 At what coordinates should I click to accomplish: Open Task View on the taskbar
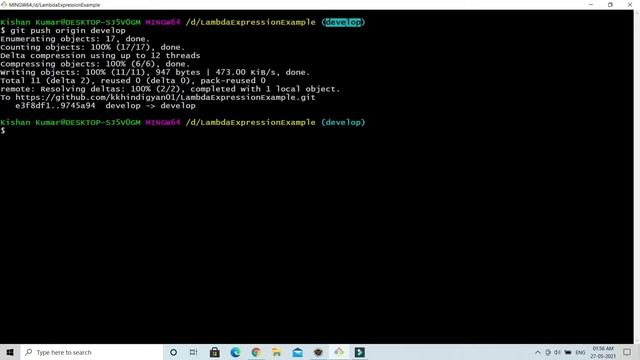pos(193,352)
